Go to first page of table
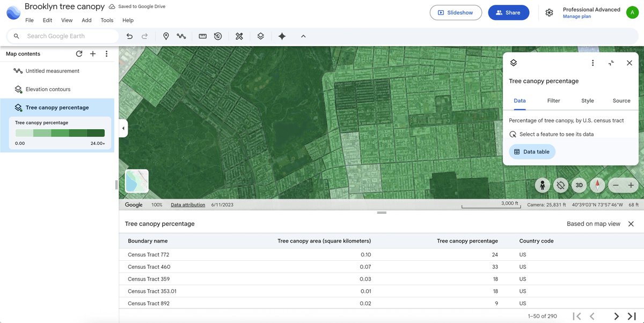The height and width of the screenshot is (323, 644). coord(577,316)
